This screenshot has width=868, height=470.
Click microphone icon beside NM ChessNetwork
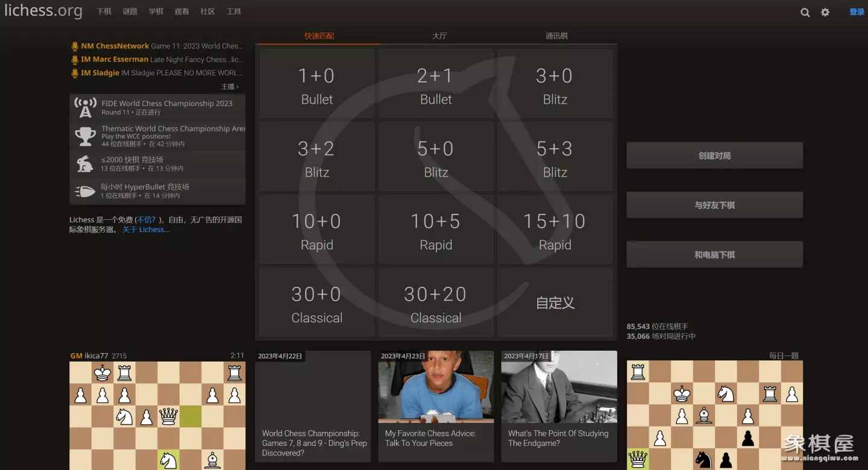pos(75,46)
